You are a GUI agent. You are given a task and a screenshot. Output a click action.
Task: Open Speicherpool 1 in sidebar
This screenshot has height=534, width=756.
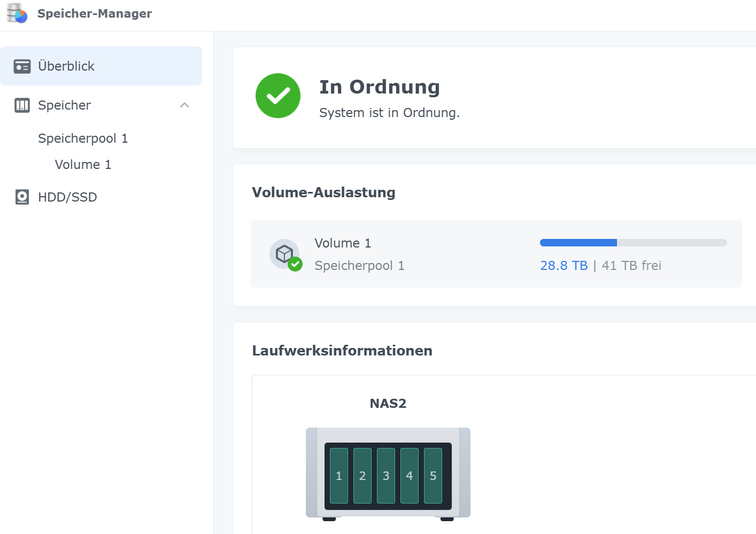tap(83, 138)
